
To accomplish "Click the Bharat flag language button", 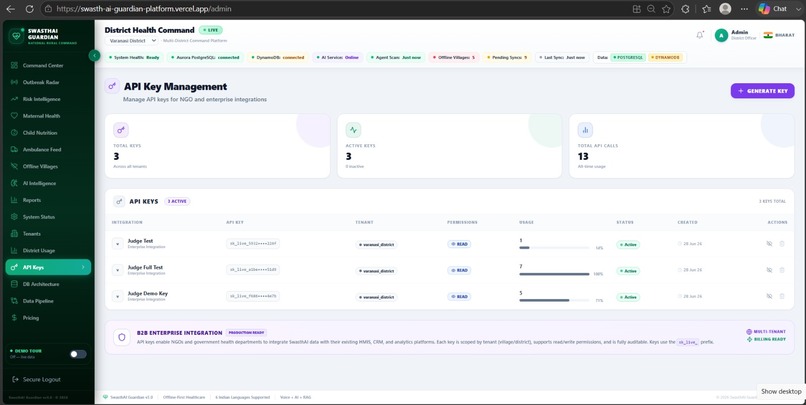I will tap(779, 35).
